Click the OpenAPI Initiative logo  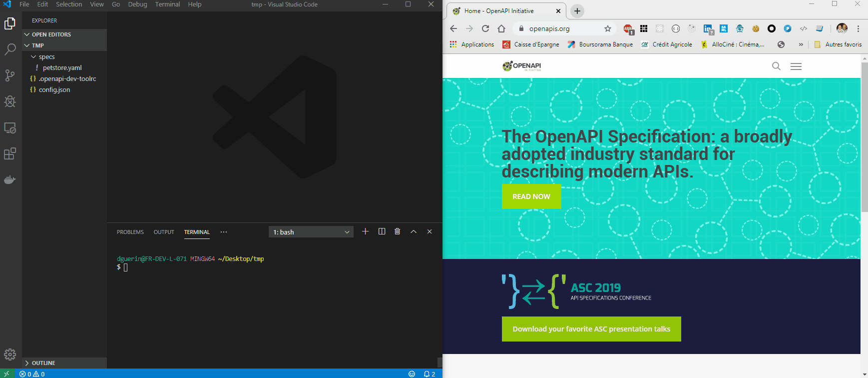click(522, 66)
